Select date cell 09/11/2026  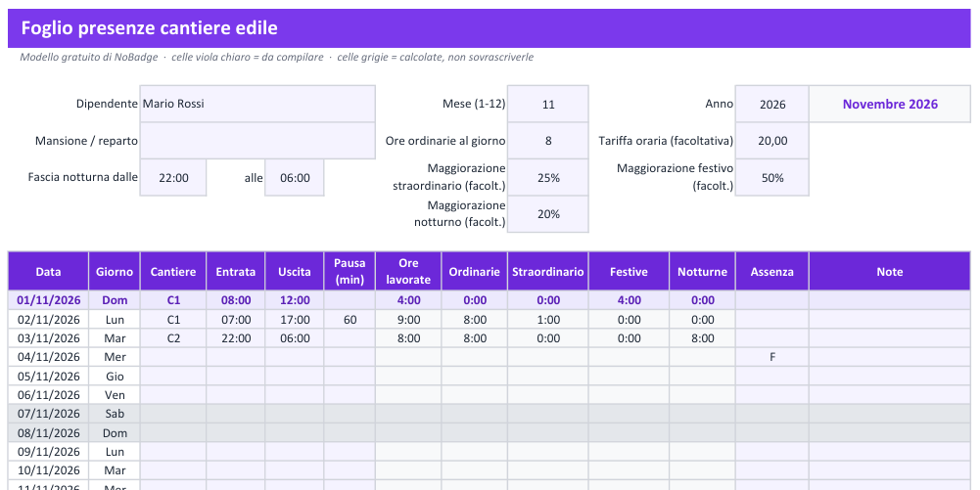[48, 451]
